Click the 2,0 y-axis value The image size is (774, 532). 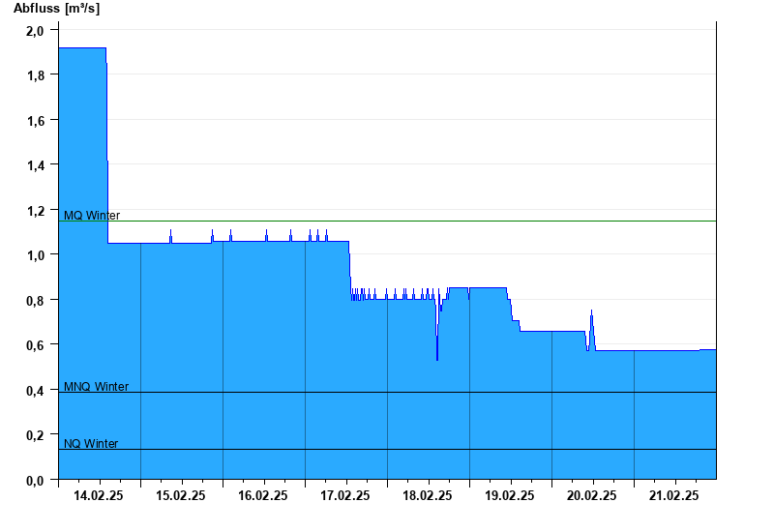[35, 31]
